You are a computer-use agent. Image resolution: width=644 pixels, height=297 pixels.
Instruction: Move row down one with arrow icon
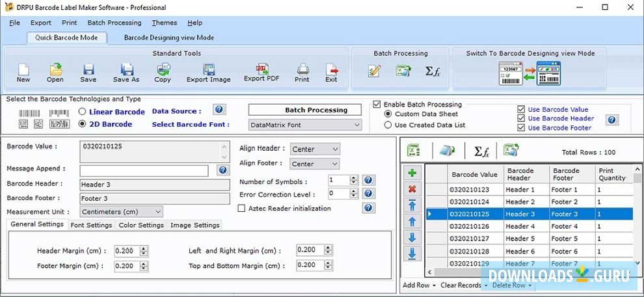coord(412,237)
